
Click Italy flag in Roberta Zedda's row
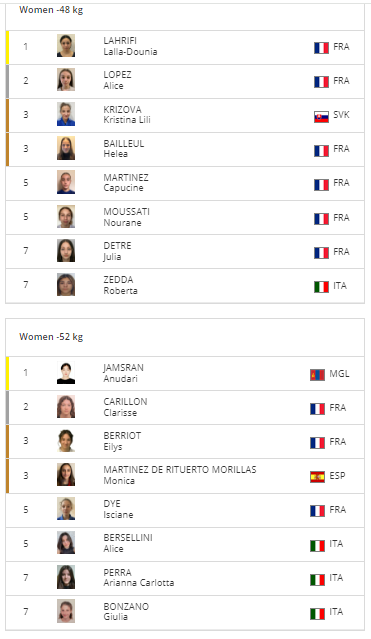(x=321, y=287)
